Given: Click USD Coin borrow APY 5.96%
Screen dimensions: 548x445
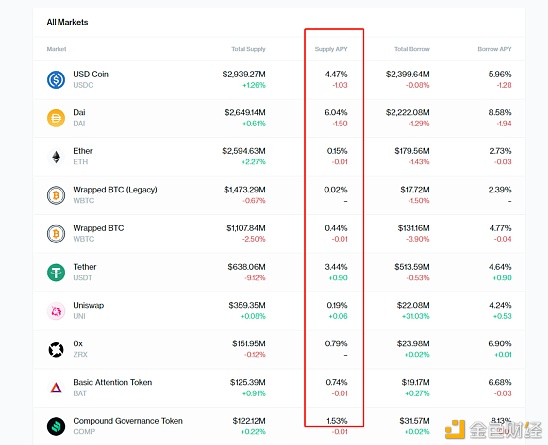Looking at the screenshot, I should click(500, 74).
